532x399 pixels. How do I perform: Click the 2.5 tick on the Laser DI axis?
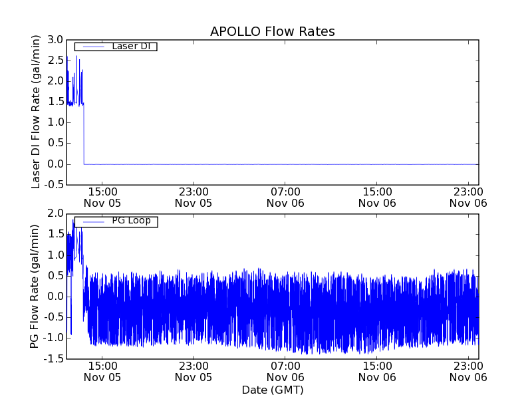55,61
